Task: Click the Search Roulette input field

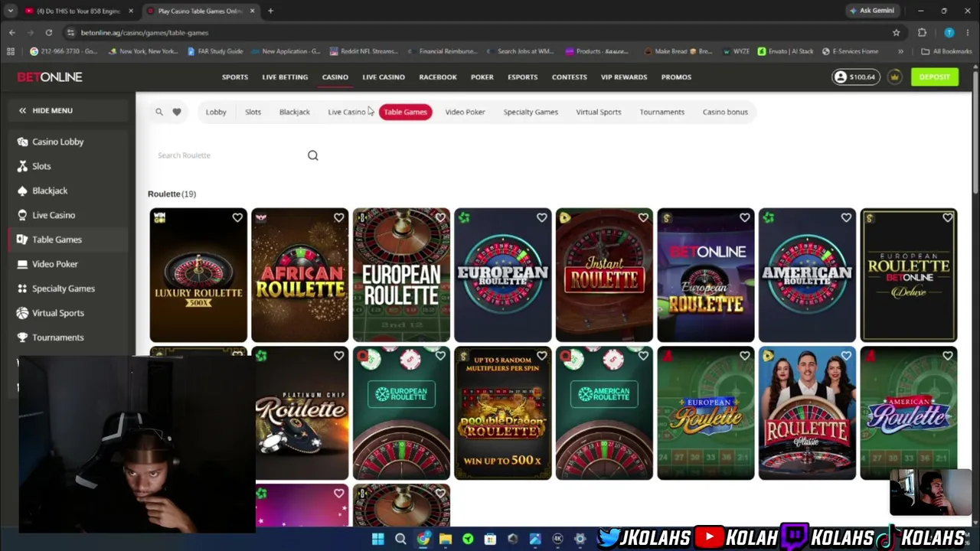Action: [x=230, y=155]
